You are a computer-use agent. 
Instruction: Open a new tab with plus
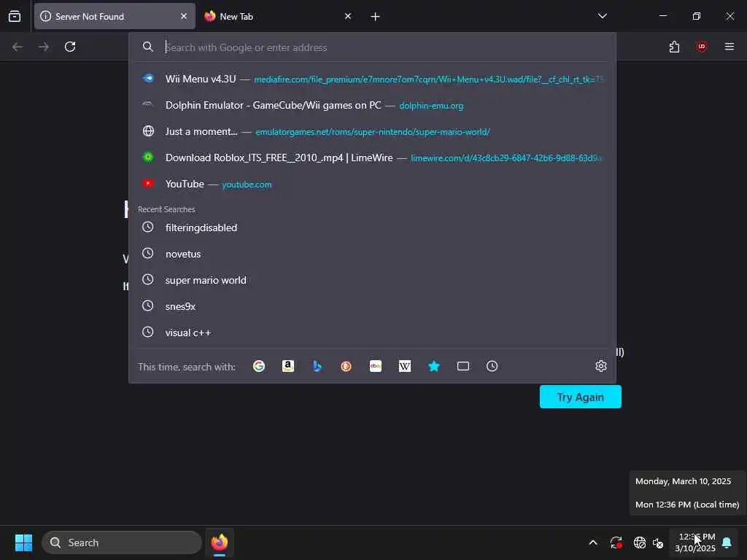pyautogui.click(x=376, y=17)
